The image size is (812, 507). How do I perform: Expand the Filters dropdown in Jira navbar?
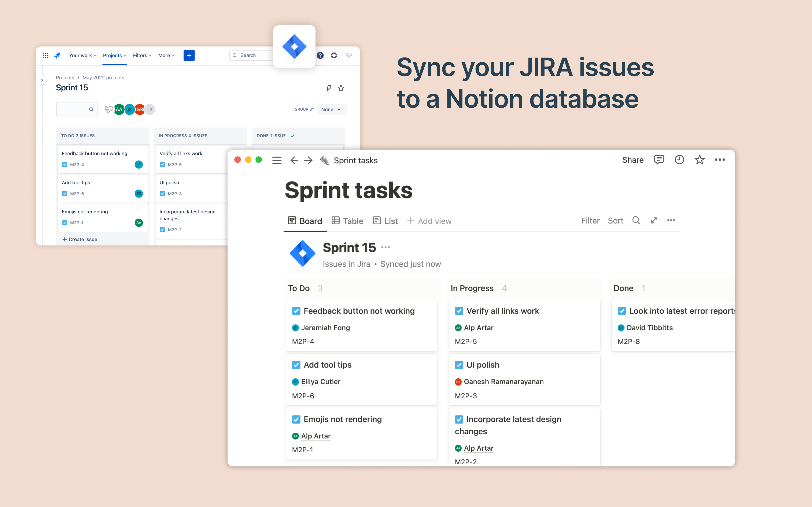(x=142, y=55)
